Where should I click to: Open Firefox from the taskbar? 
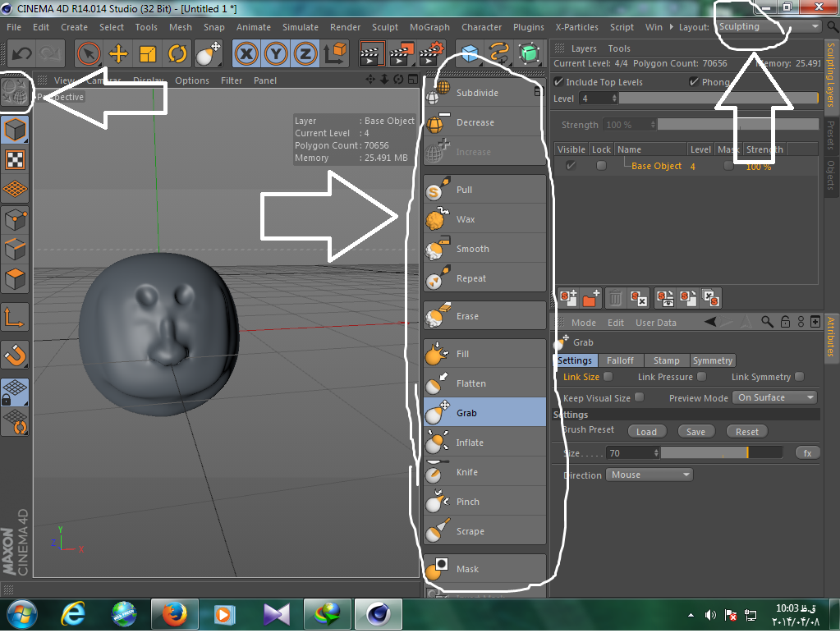coord(175,615)
